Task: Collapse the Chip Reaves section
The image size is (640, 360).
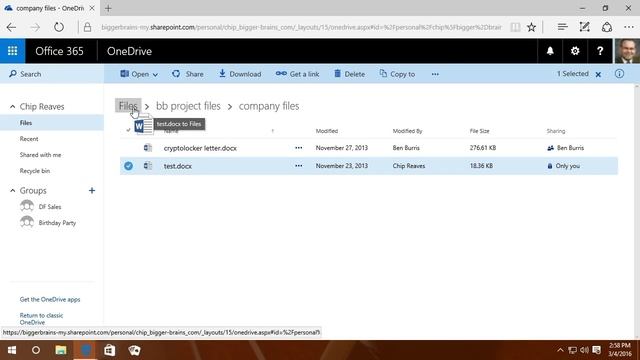Action: tap(12, 107)
